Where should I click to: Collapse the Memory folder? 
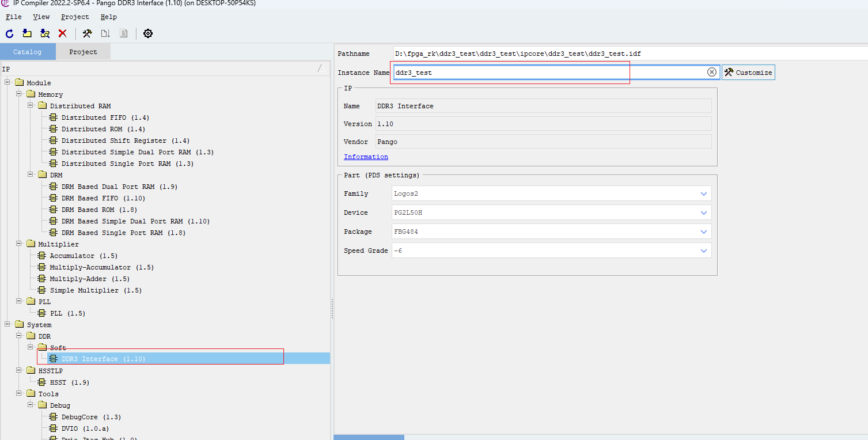coord(18,94)
